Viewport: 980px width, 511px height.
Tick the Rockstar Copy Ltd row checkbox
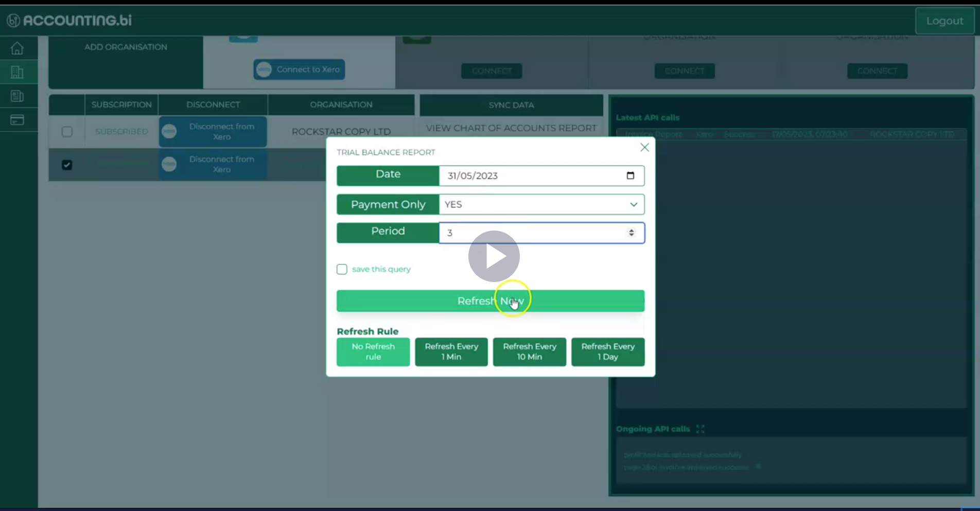click(x=67, y=132)
